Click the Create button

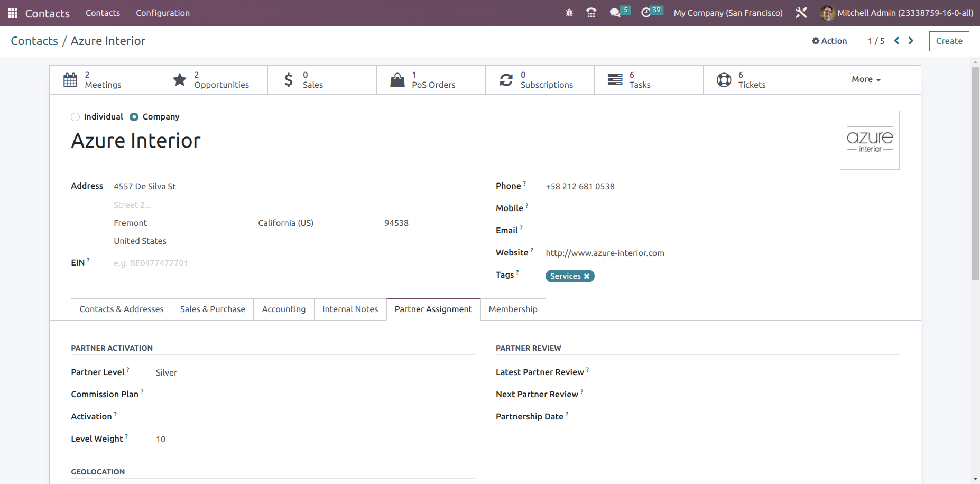tap(948, 41)
